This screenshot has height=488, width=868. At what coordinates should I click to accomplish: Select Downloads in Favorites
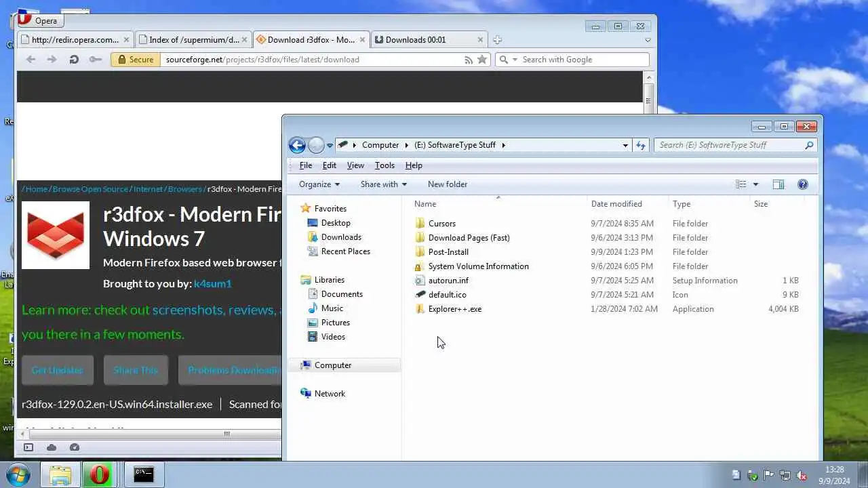(341, 237)
